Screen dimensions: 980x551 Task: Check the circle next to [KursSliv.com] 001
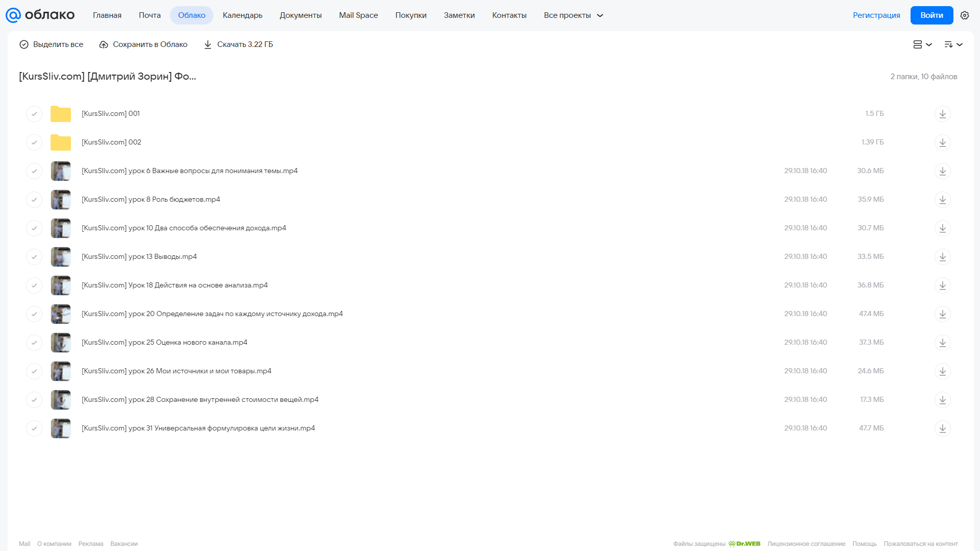(34, 113)
